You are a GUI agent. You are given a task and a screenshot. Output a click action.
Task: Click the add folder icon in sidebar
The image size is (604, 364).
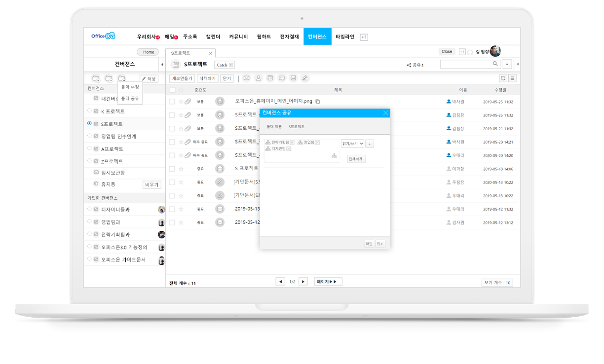tap(96, 78)
